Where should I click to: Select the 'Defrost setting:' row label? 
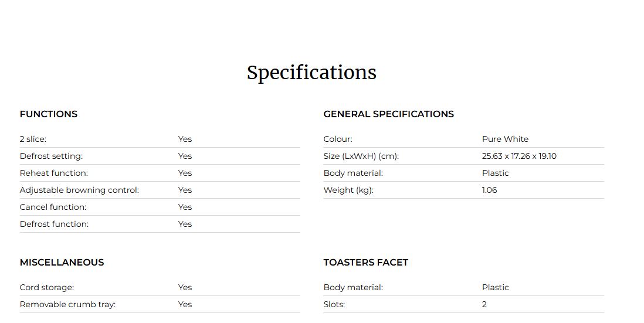click(52, 156)
